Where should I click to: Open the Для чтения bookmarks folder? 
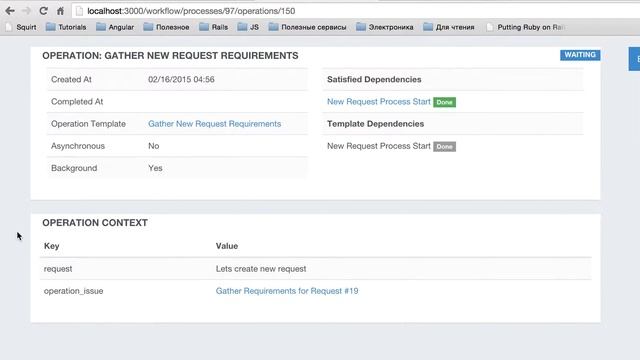point(449,27)
